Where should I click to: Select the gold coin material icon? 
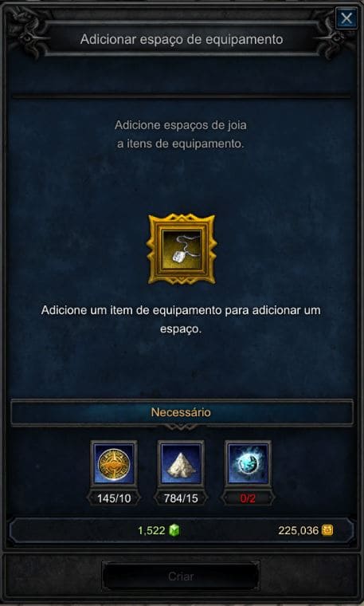114,464
